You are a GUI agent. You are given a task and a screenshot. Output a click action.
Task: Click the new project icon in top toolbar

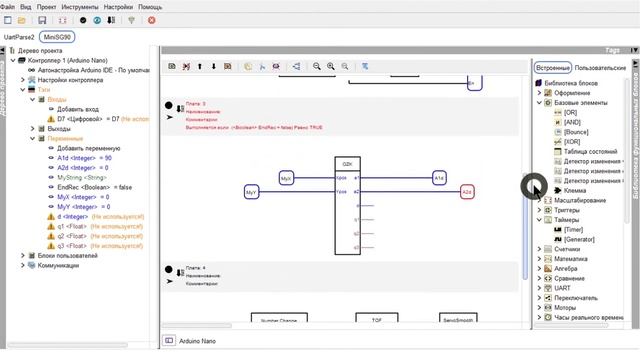(8, 20)
